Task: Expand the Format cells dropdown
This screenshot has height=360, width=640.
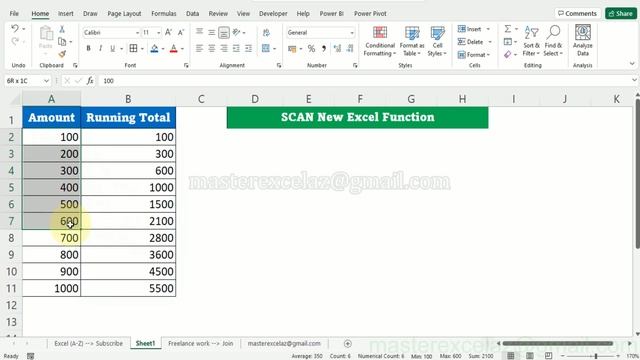Action: [488, 55]
